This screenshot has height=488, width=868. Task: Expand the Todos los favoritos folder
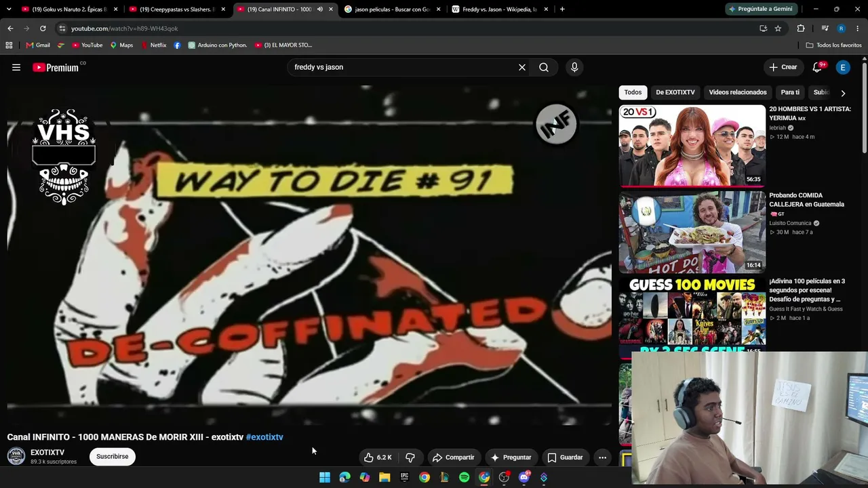pos(834,45)
